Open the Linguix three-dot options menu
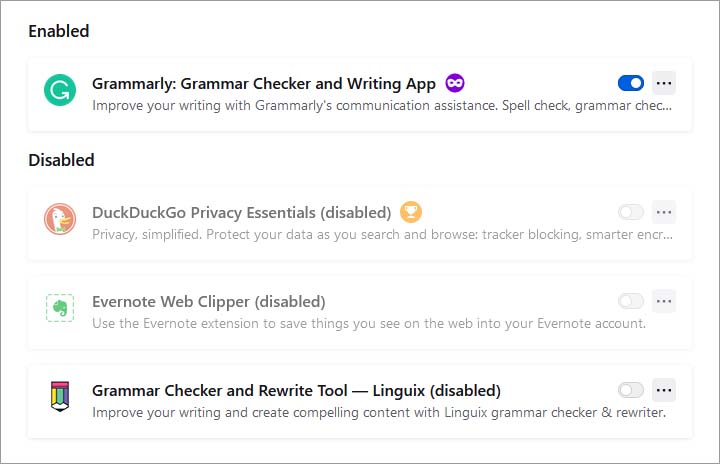Image resolution: width=720 pixels, height=464 pixels. pos(664,390)
